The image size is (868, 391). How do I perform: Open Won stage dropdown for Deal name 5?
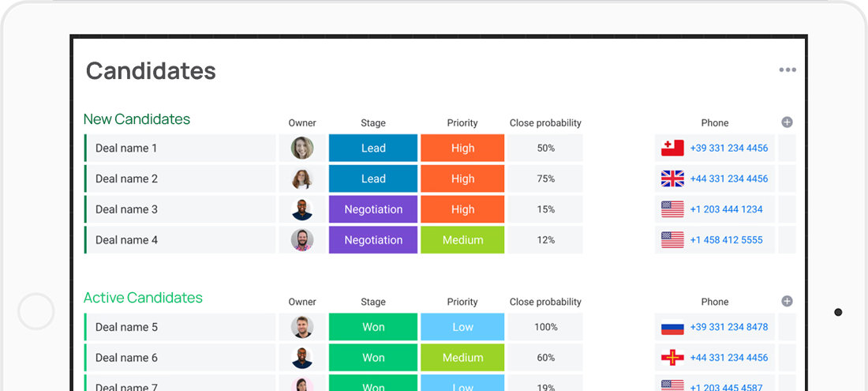pyautogui.click(x=373, y=327)
